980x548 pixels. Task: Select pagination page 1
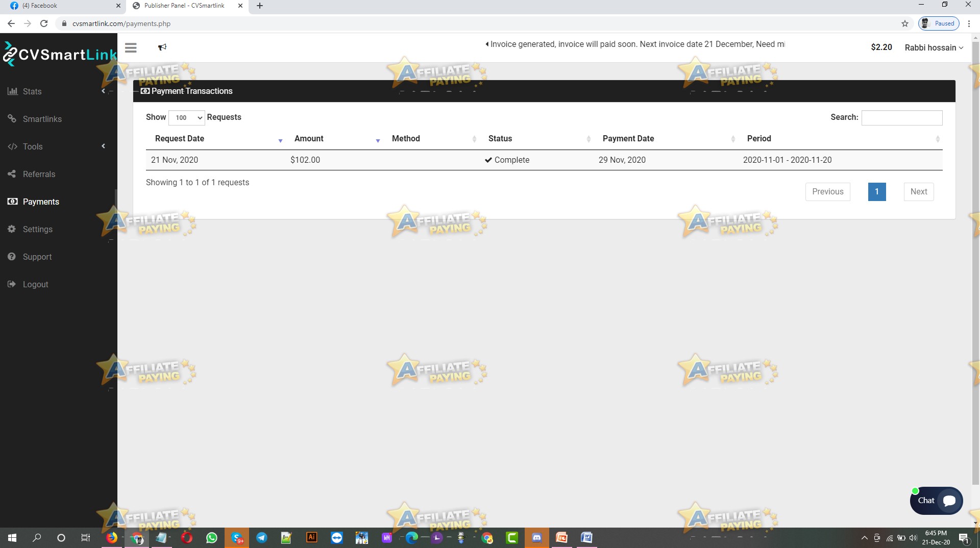877,192
